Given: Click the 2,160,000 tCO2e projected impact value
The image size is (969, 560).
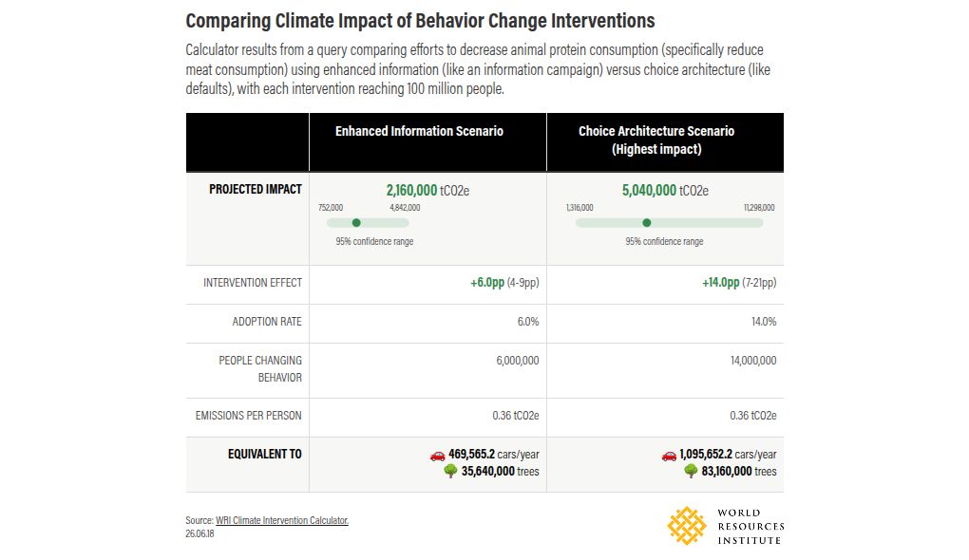Looking at the screenshot, I should (x=427, y=190).
